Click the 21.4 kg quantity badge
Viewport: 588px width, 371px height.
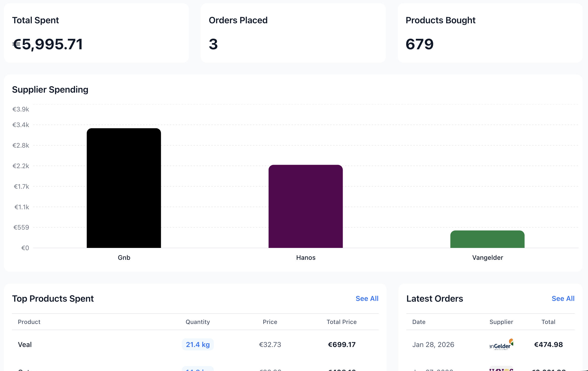coord(198,344)
